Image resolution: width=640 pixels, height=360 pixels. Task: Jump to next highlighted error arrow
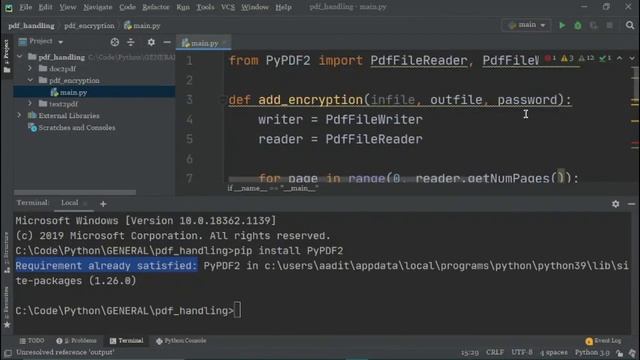tap(631, 58)
